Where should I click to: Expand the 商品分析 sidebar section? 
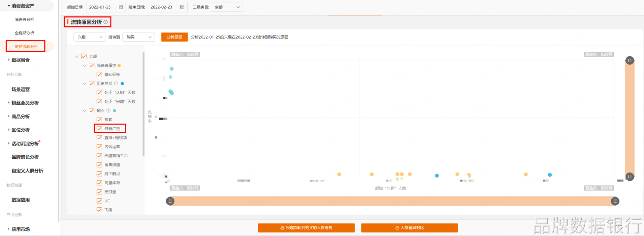tap(9, 117)
